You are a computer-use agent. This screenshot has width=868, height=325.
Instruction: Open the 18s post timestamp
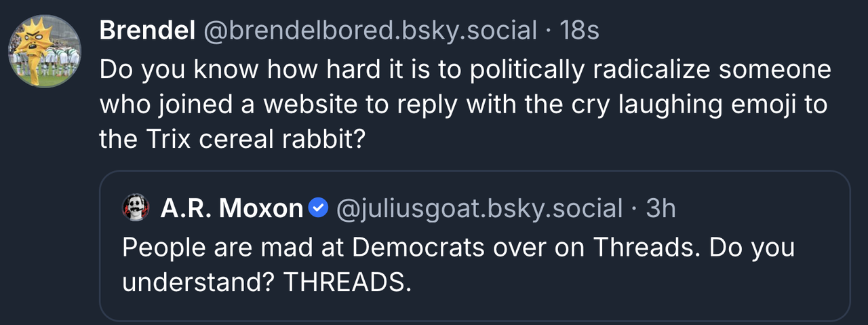point(580,31)
